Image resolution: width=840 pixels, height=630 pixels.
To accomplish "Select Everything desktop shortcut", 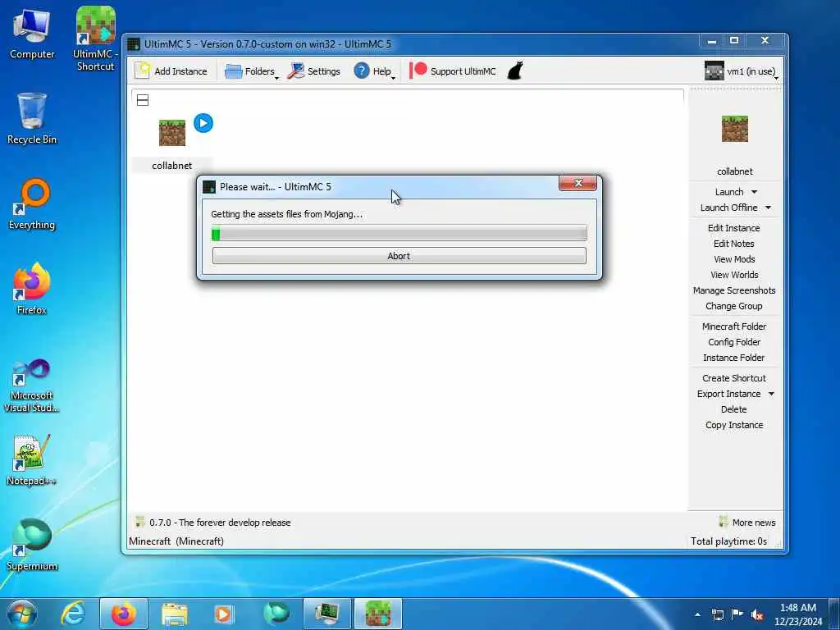I will 32,204.
